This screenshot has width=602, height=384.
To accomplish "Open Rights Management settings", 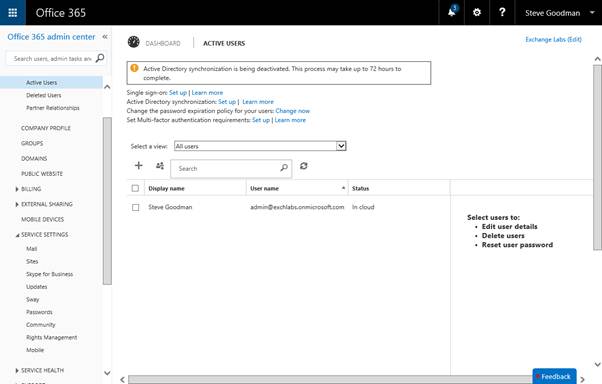I will pos(51,338).
